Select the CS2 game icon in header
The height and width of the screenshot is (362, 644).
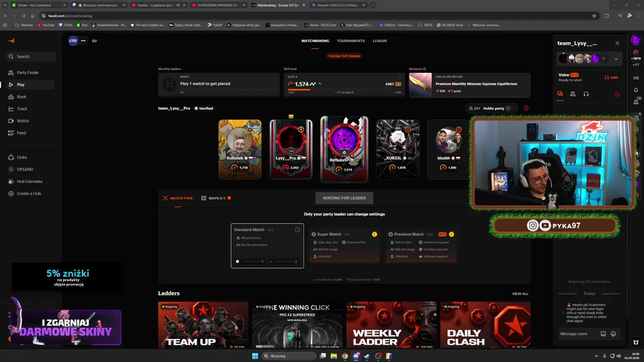coord(73,41)
